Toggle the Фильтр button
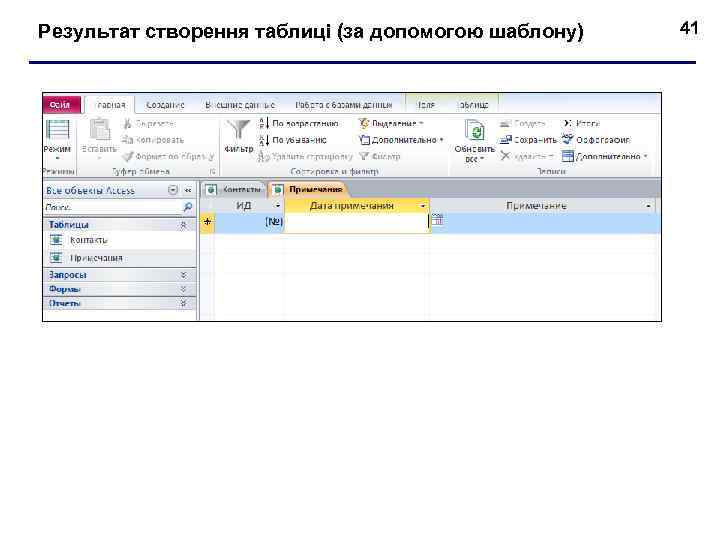720x540 pixels. click(x=380, y=157)
